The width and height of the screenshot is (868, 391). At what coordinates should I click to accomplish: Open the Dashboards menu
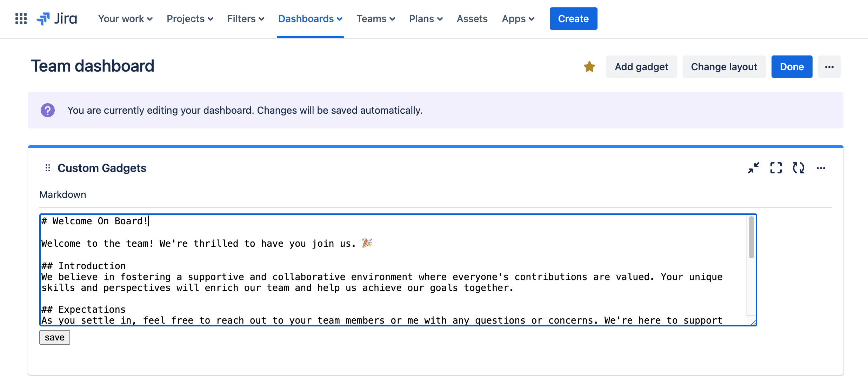coord(310,19)
